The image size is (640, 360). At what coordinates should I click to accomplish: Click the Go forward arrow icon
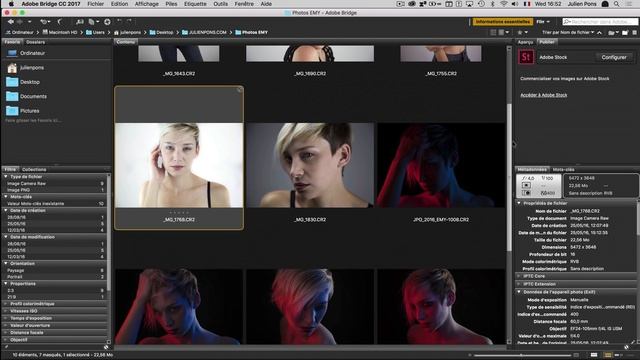coord(20,22)
